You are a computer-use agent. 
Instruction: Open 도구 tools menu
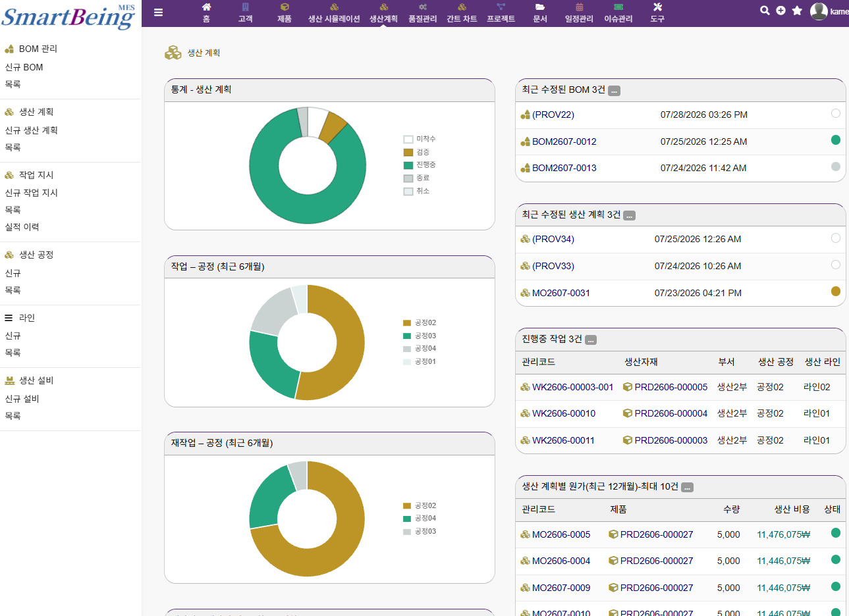[657, 13]
